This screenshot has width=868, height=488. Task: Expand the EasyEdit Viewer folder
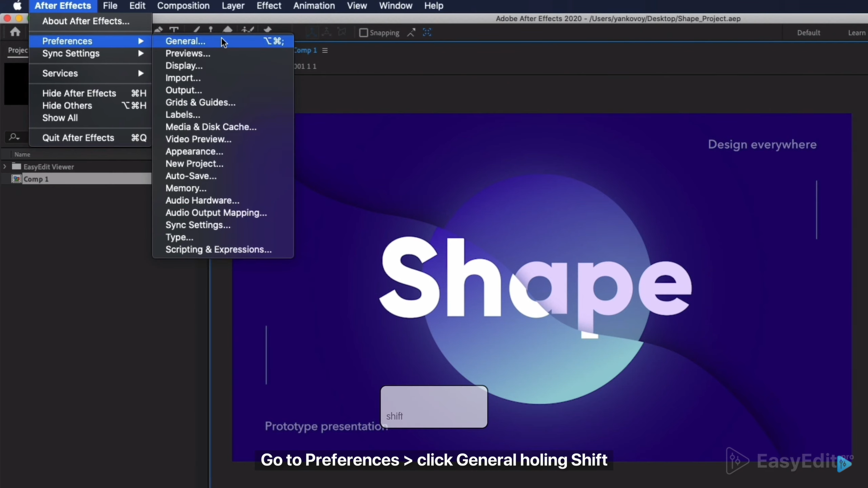(5, 166)
